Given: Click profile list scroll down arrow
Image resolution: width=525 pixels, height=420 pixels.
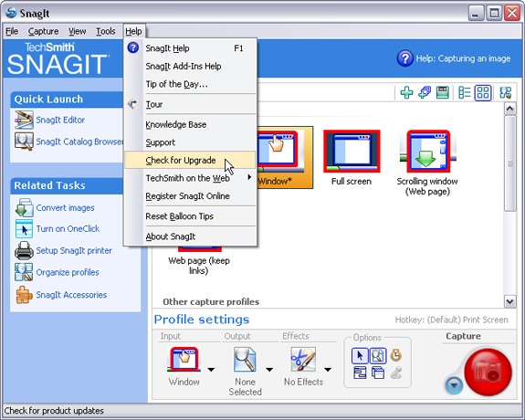Looking at the screenshot, I should 509,301.
